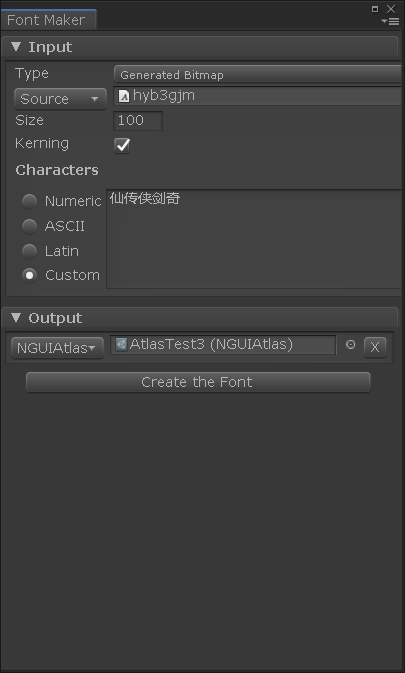405x673 pixels.
Task: Select the Numeric characters radio button
Action: point(30,201)
